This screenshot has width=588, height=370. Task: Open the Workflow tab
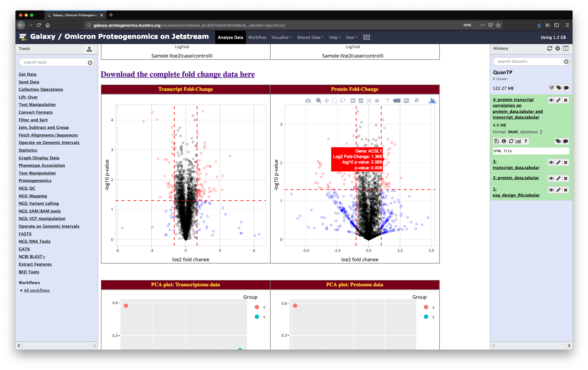click(257, 37)
